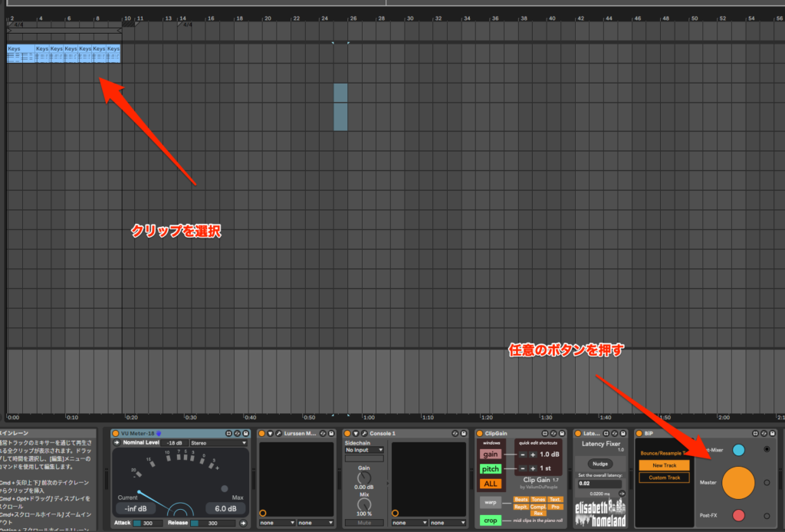Image resolution: width=785 pixels, height=532 pixels.
Task: Click the Lurssen device wrench icon
Action: pos(278,433)
